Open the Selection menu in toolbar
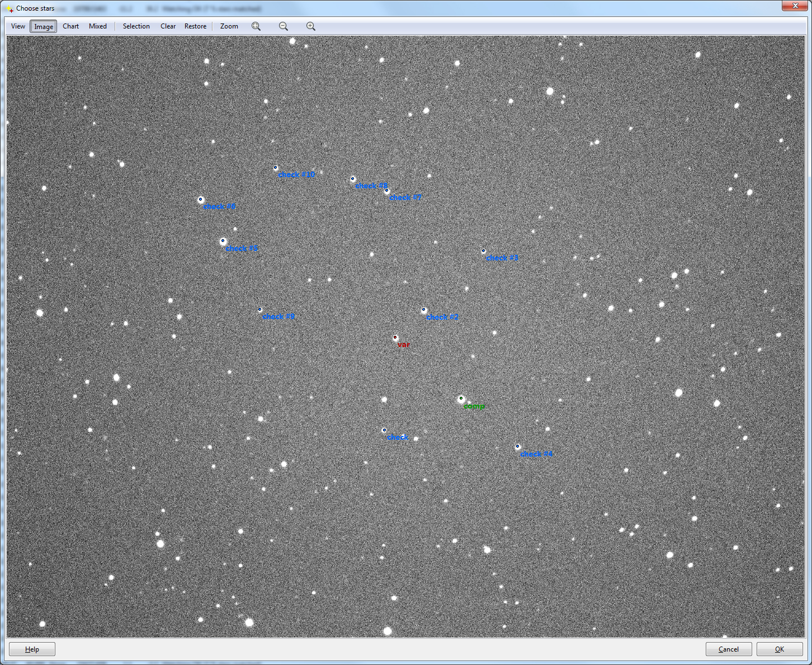 click(136, 26)
